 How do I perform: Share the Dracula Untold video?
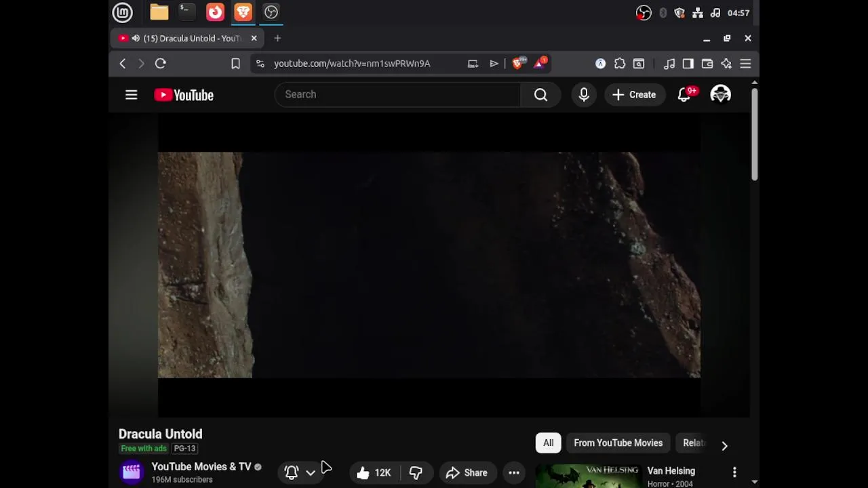[467, 472]
